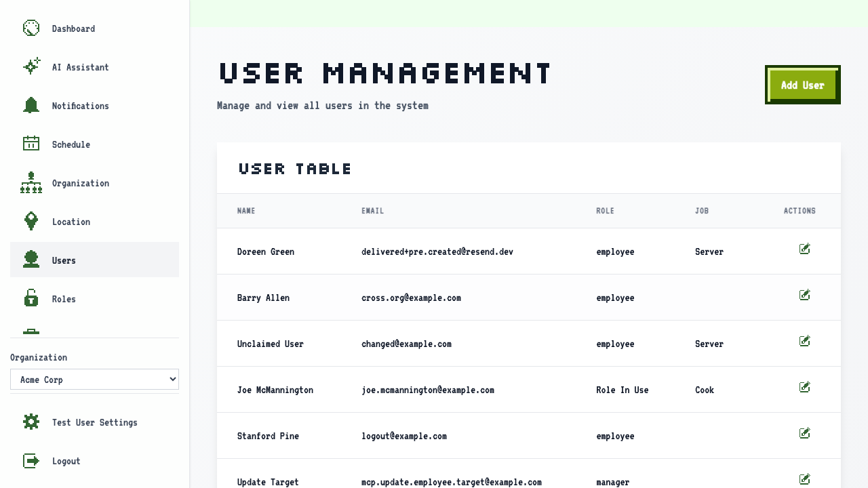
Task: Edit Stanford Pine's user record
Action: pyautogui.click(x=805, y=434)
